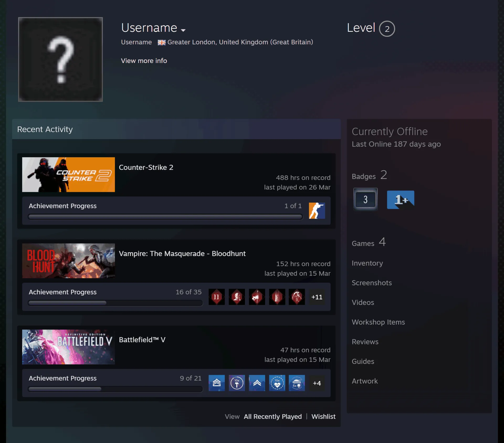
Task: Click Battlefield V double chevron achievement icon
Action: [x=257, y=383]
